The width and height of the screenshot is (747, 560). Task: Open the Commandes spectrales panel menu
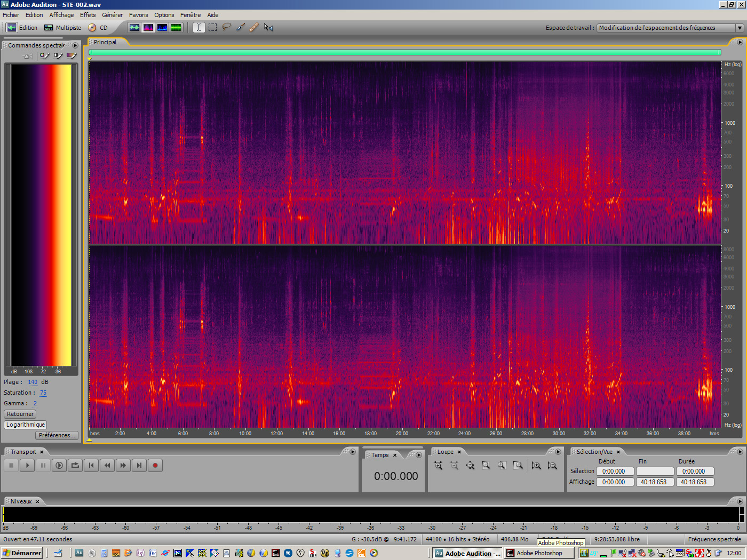75,45
